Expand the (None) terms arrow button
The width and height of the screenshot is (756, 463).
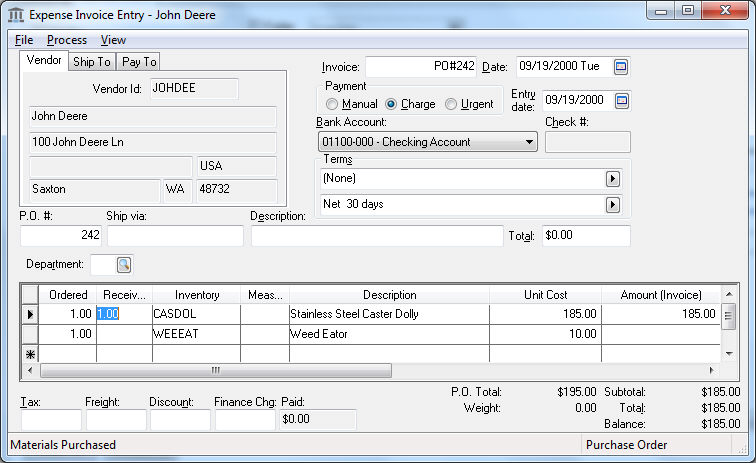click(x=612, y=178)
